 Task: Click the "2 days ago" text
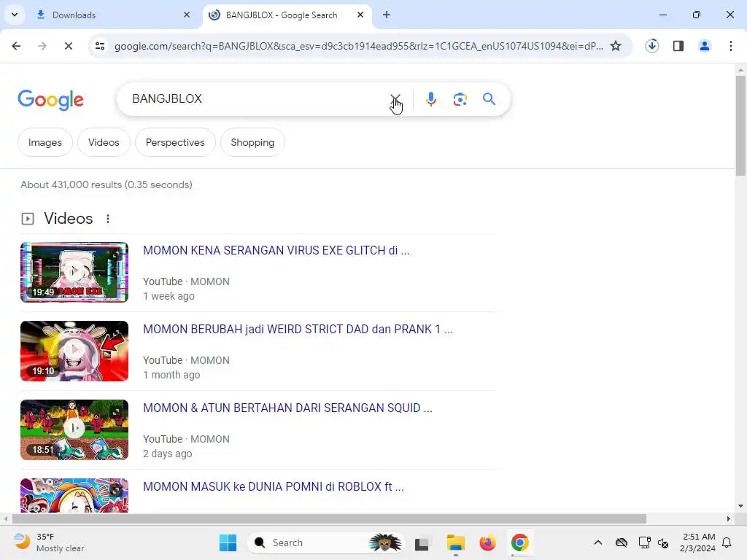[x=167, y=454]
